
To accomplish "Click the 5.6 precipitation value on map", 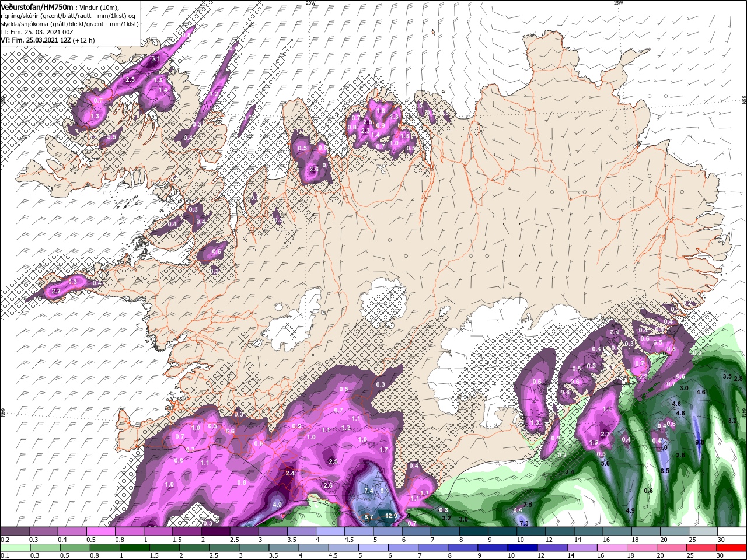I will [x=605, y=463].
